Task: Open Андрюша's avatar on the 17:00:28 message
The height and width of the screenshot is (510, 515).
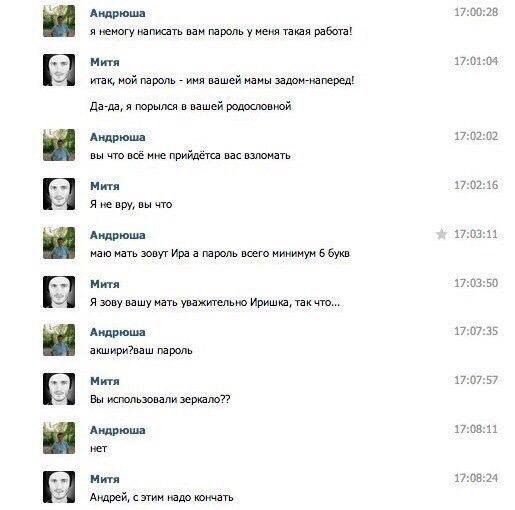Action: click(59, 21)
